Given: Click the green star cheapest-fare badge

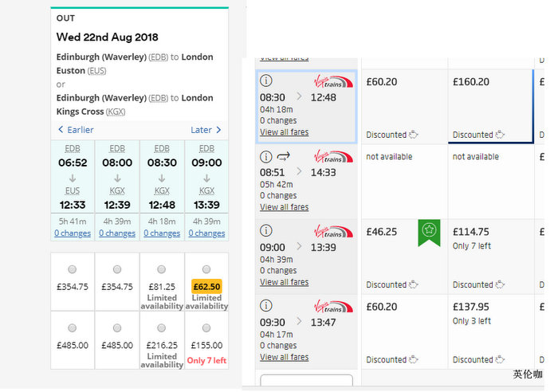Looking at the screenshot, I should (x=429, y=231).
